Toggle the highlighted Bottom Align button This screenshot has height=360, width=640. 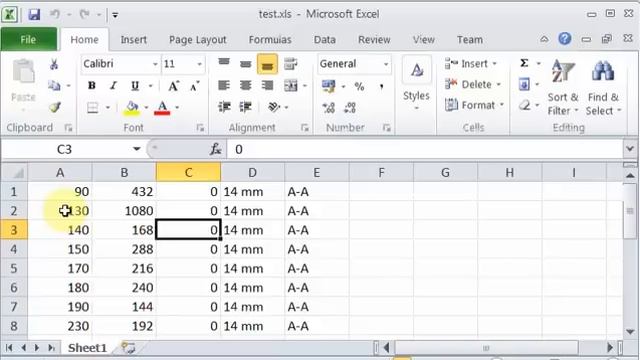point(267,64)
